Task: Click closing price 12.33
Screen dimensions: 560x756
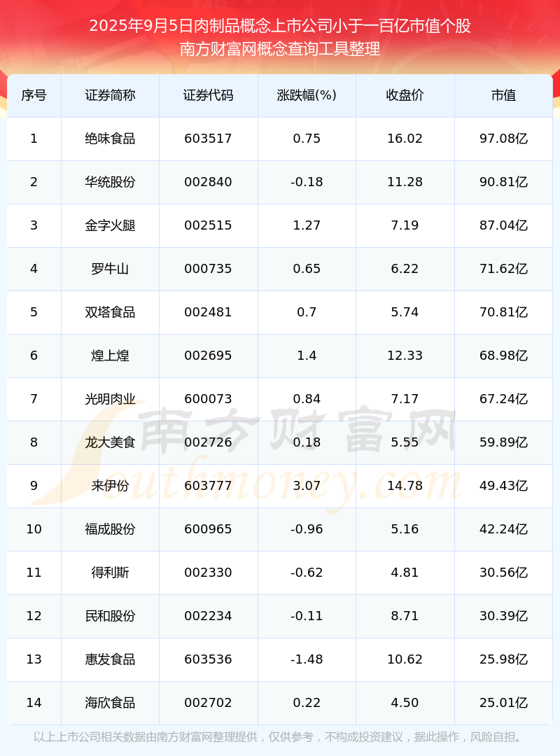Action: (405, 356)
